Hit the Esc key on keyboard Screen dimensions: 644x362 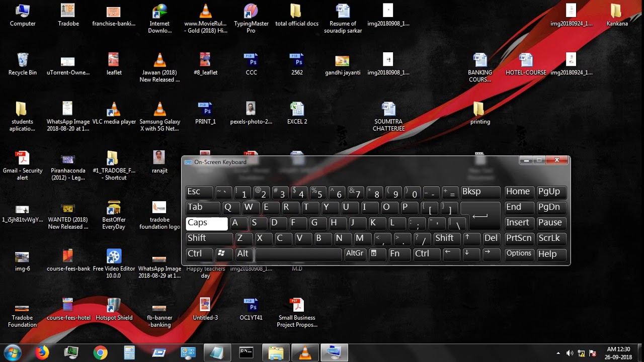(x=199, y=192)
